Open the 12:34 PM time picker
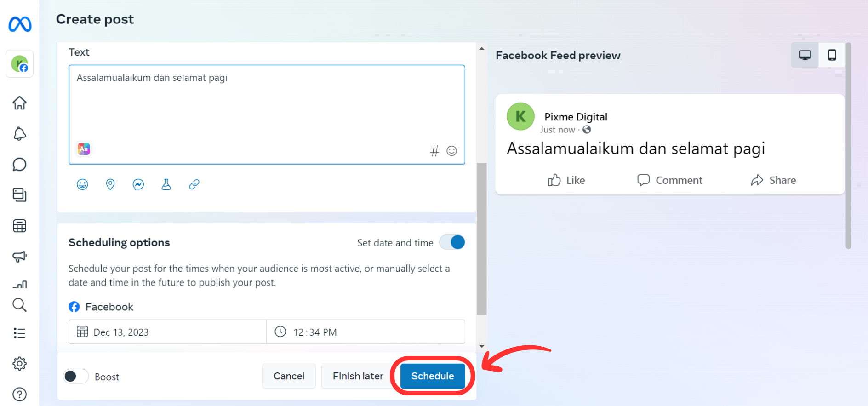Viewport: 868px width, 406px height. coord(365,332)
